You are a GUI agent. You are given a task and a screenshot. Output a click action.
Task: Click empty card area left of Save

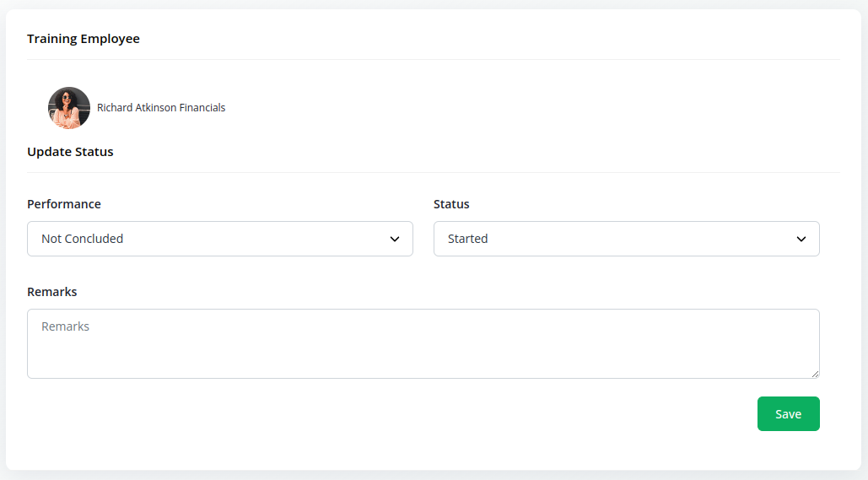(422, 414)
